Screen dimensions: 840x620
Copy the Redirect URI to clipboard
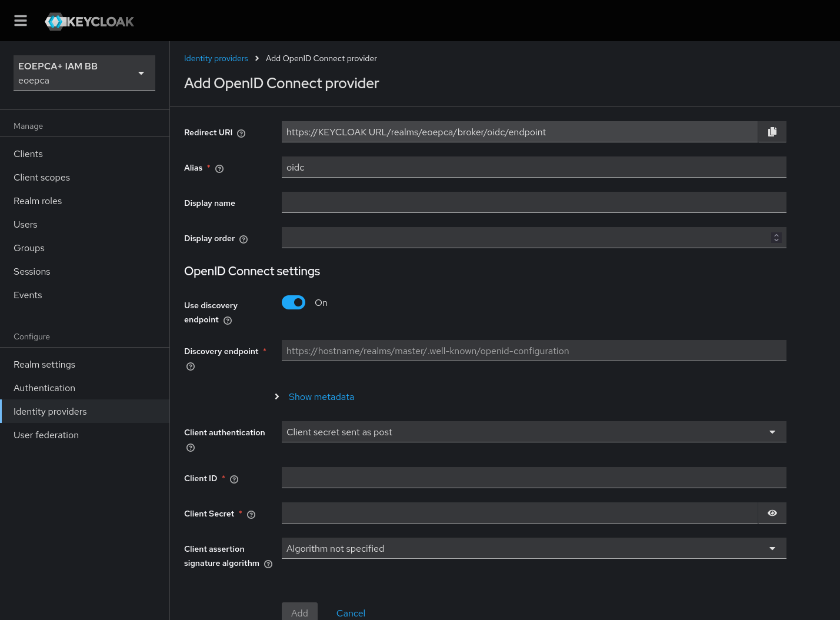772,132
